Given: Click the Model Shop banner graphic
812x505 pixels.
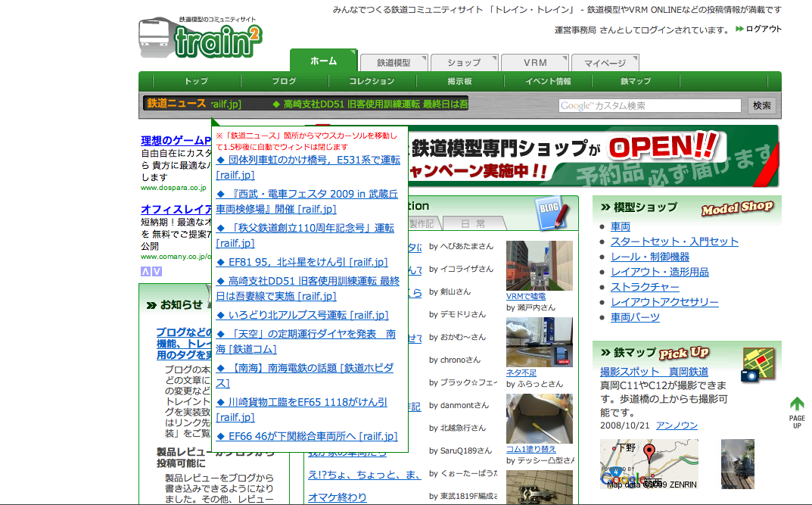Looking at the screenshot, I should click(x=736, y=207).
